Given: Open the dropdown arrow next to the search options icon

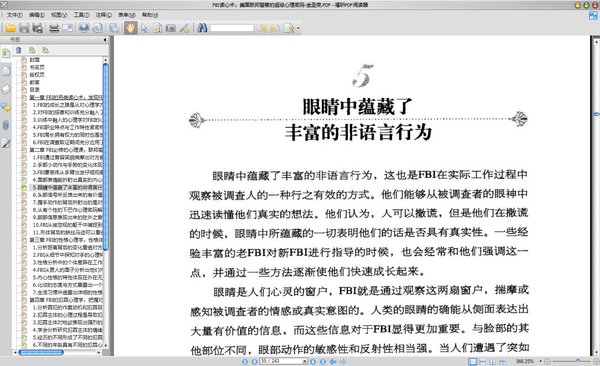Looking at the screenshot, I should point(298,28).
